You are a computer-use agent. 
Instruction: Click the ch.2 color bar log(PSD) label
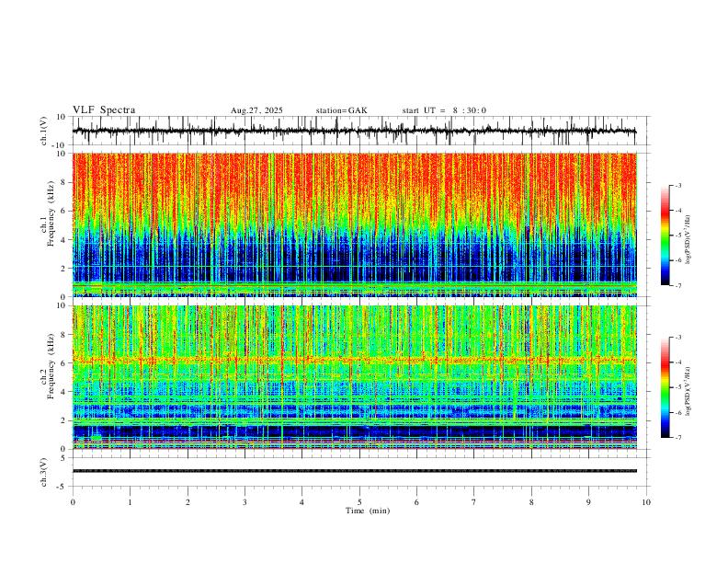pyautogui.click(x=688, y=391)
